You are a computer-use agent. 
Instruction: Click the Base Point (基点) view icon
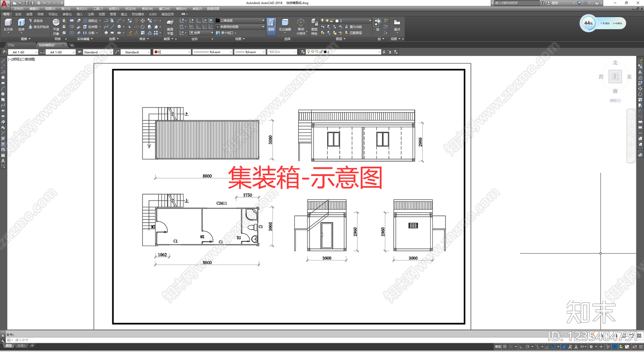397,25
